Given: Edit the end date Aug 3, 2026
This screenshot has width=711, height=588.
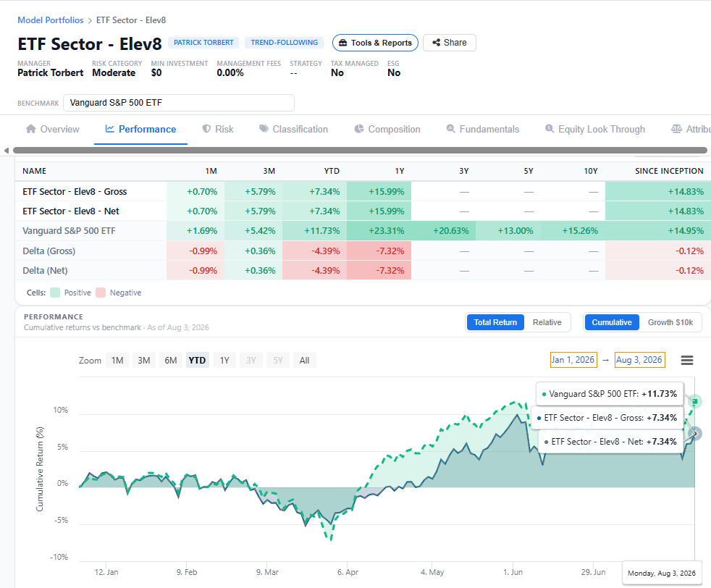Looking at the screenshot, I should [x=640, y=360].
